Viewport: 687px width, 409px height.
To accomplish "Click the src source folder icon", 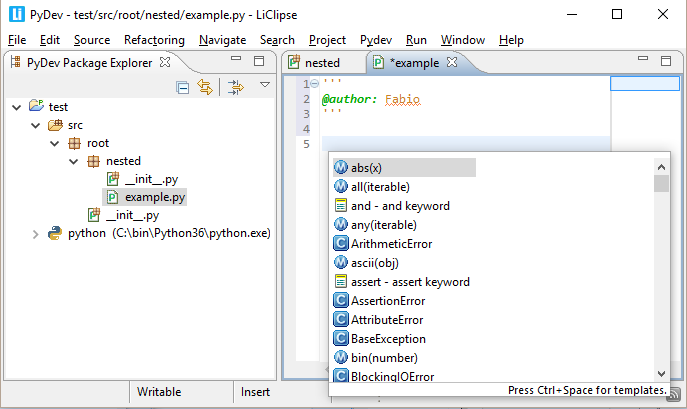I will 55,125.
